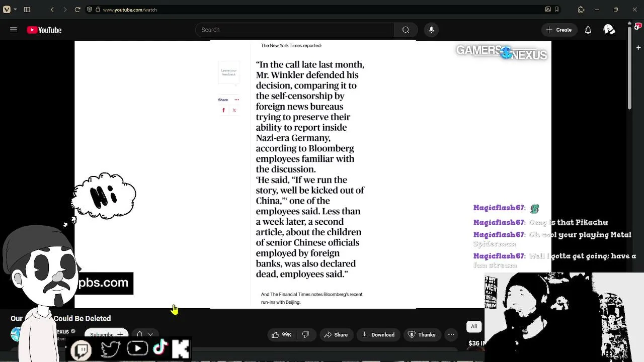The width and height of the screenshot is (644, 362).
Task: Send a Thanks to the creator
Action: click(422, 335)
